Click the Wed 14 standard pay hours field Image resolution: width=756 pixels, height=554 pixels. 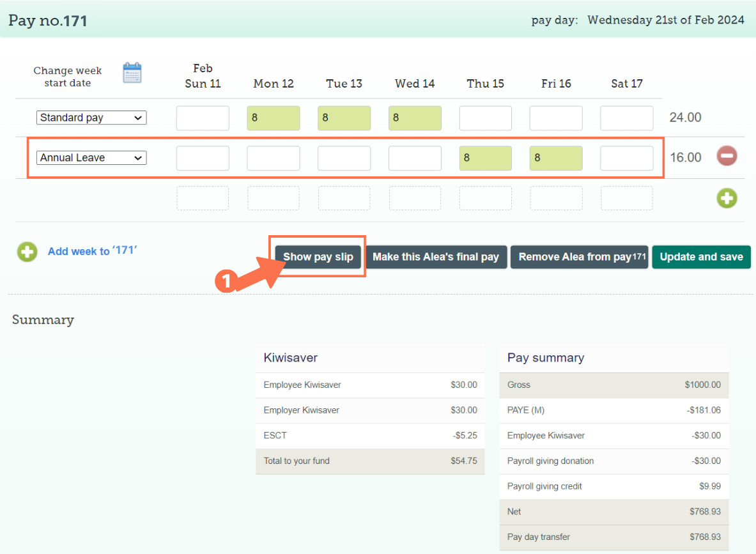point(415,118)
